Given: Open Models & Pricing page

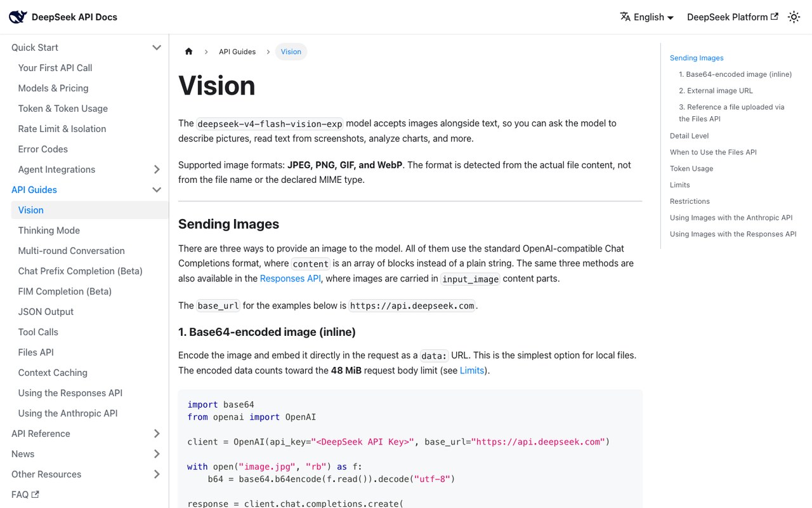Looking at the screenshot, I should coord(53,88).
